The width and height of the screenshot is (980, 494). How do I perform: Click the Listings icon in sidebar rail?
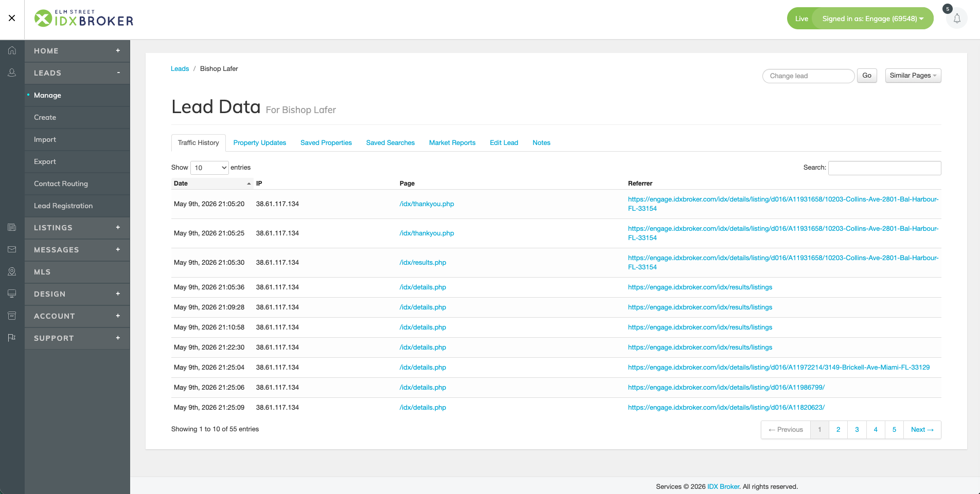pyautogui.click(x=12, y=227)
